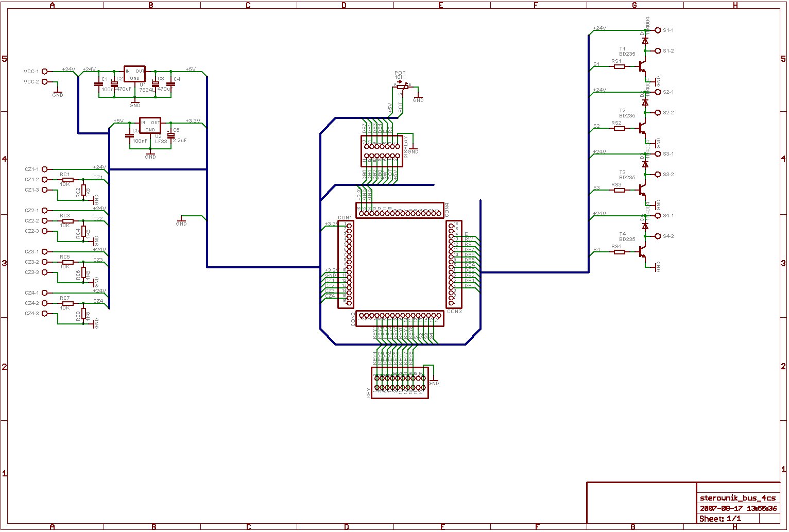The image size is (789, 532).
Task: Select the CON3 pin header
Action: (454, 264)
